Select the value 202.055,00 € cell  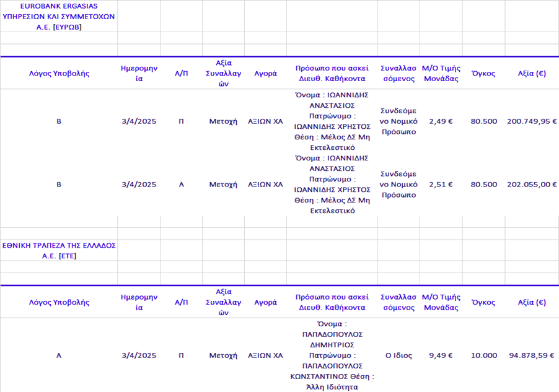click(532, 185)
